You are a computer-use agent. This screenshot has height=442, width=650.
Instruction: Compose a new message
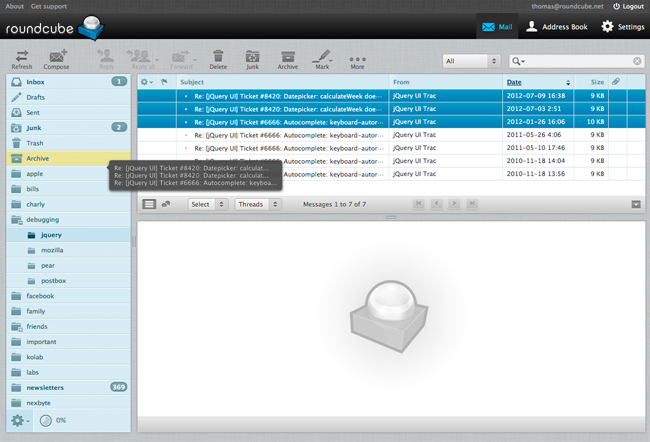pos(57,59)
